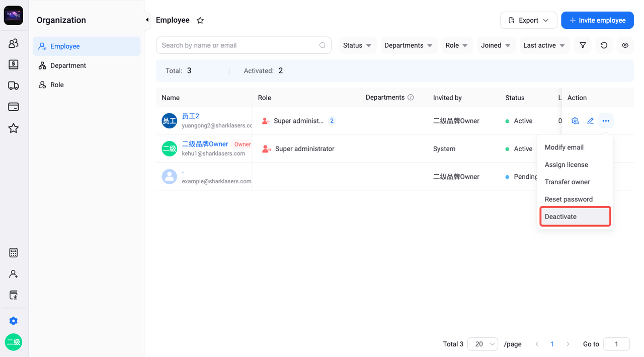Click the Super administrator role icon for Owner
Screen dimensions: 644x357
266,149
